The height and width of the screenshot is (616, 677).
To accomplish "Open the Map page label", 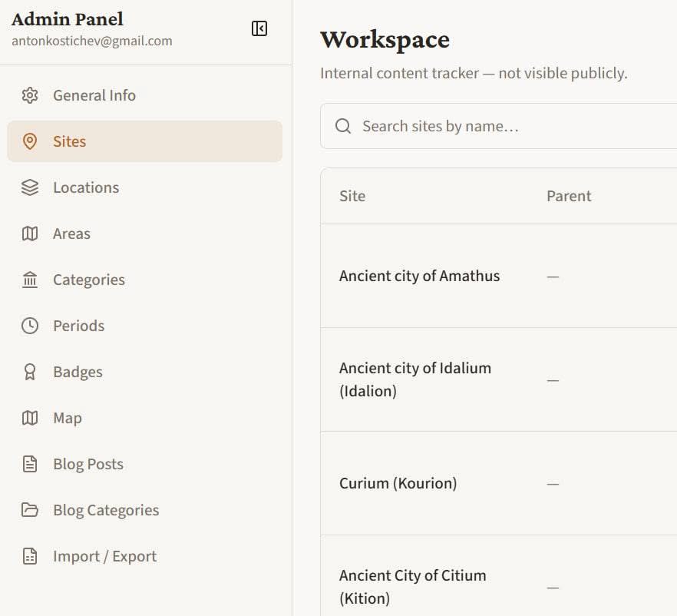I will point(68,418).
